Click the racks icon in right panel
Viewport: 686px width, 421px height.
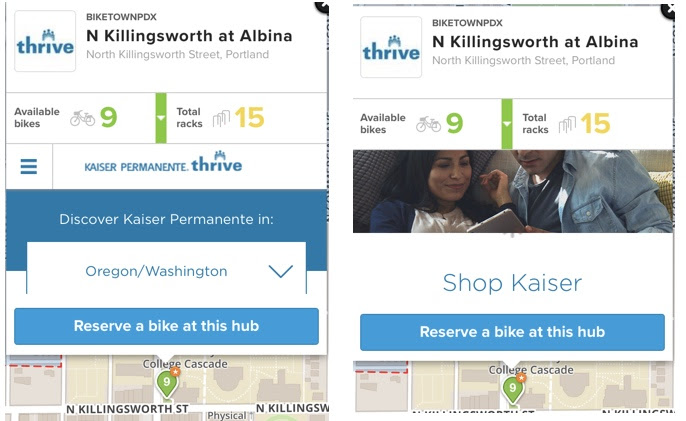coord(567,124)
